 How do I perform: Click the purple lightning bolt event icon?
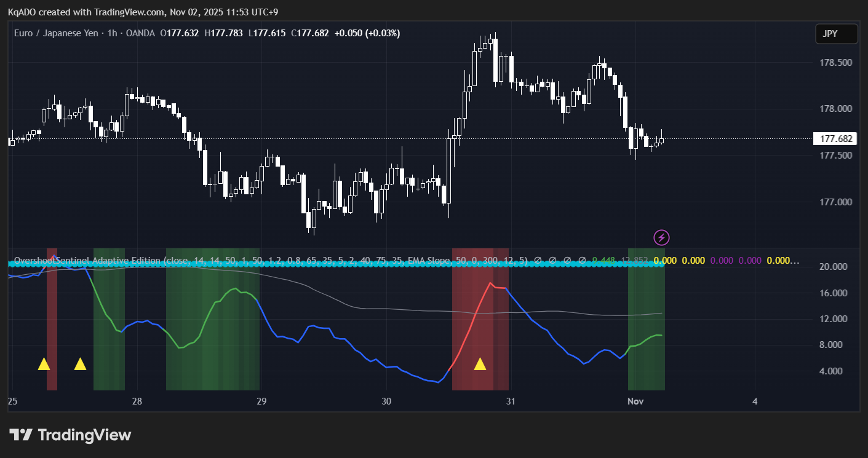click(x=661, y=237)
